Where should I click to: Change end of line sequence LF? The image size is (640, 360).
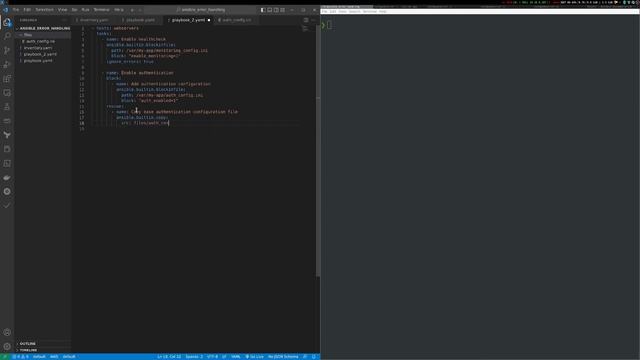click(x=224, y=357)
